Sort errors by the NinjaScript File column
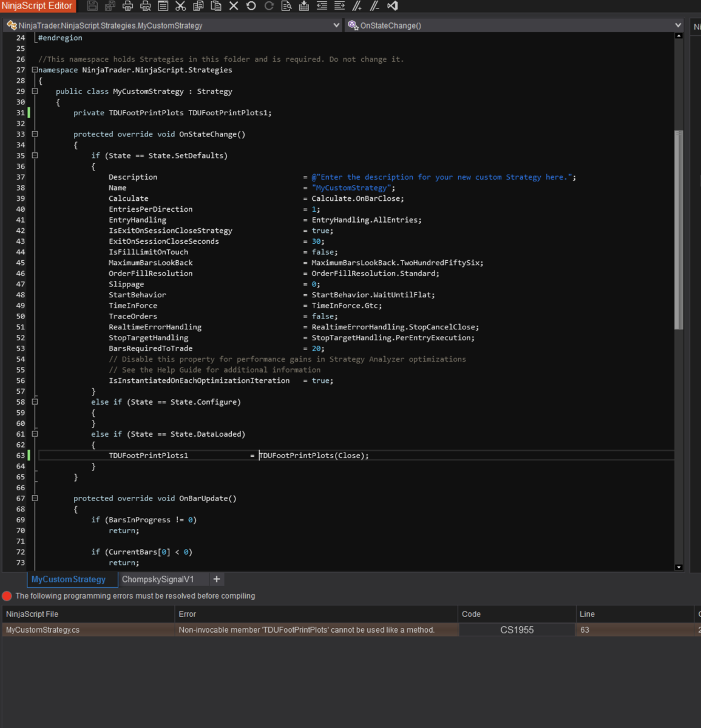The image size is (701, 728). click(x=88, y=614)
